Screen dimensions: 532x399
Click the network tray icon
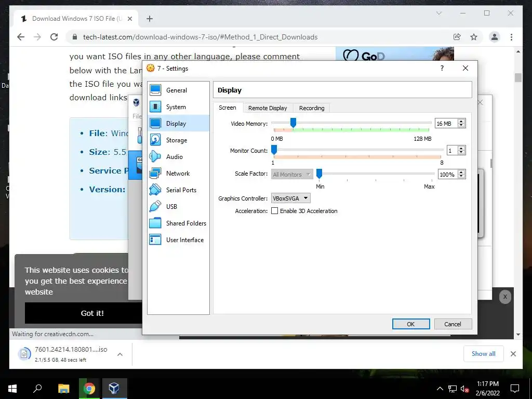click(x=453, y=389)
